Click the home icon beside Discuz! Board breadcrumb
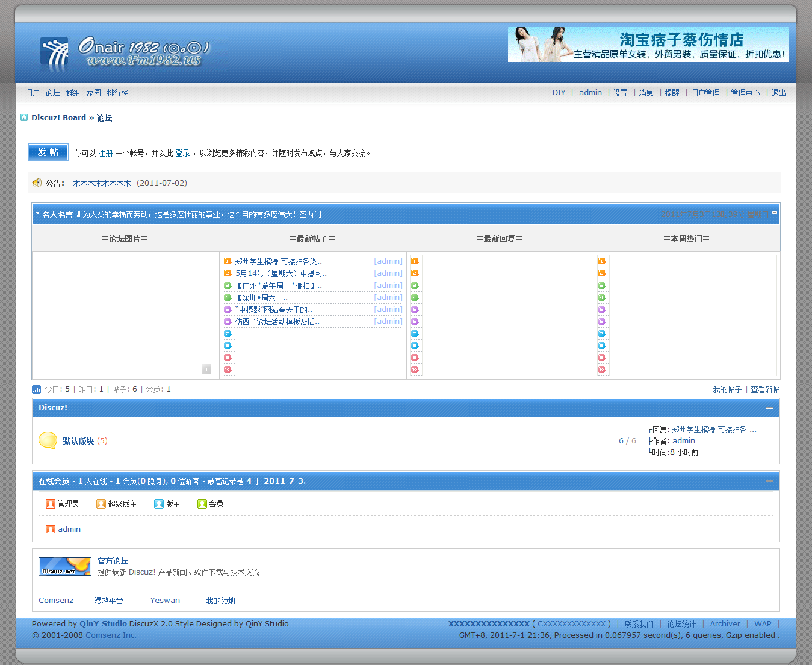Viewport: 812px width, 665px height. (24, 117)
